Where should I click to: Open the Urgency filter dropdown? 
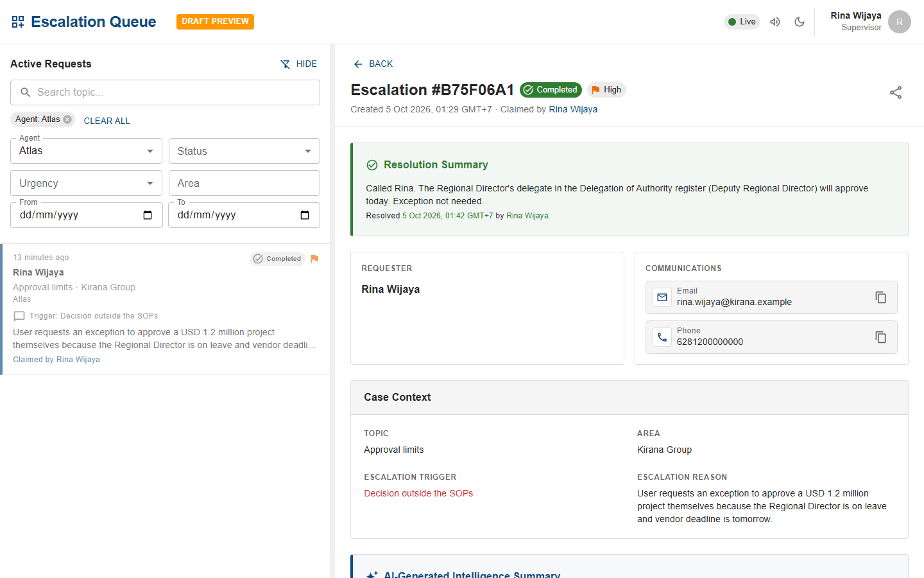86,183
